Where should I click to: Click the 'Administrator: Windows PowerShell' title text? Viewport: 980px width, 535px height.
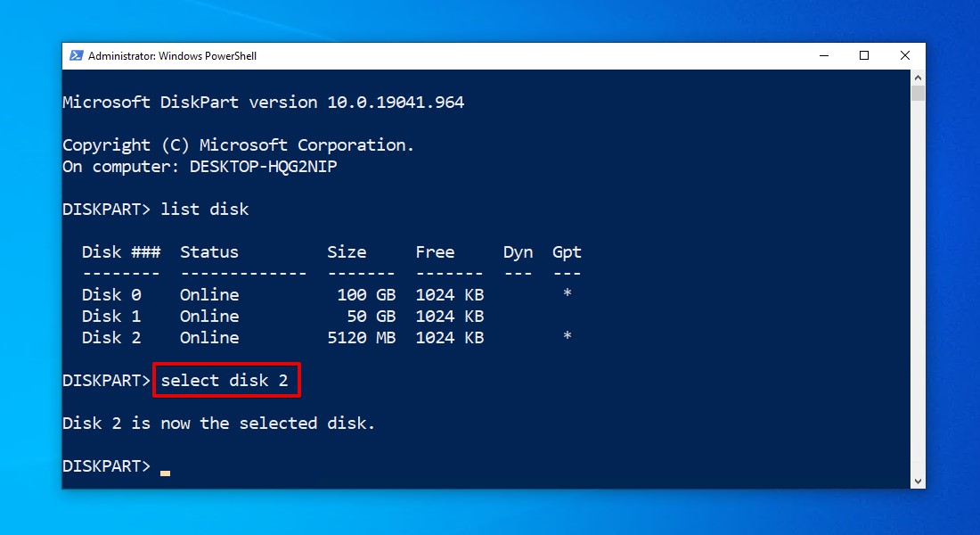[x=173, y=55]
